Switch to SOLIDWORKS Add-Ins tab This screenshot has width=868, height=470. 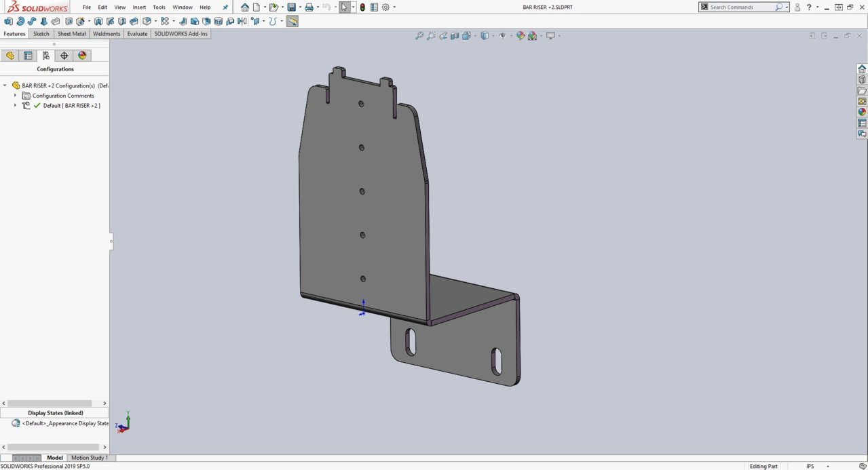pyautogui.click(x=181, y=34)
